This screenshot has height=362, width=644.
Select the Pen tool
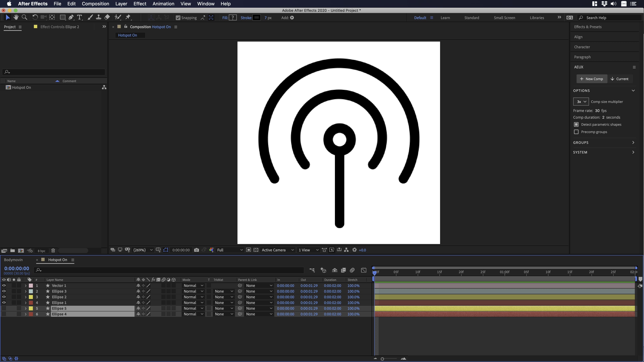pyautogui.click(x=71, y=17)
